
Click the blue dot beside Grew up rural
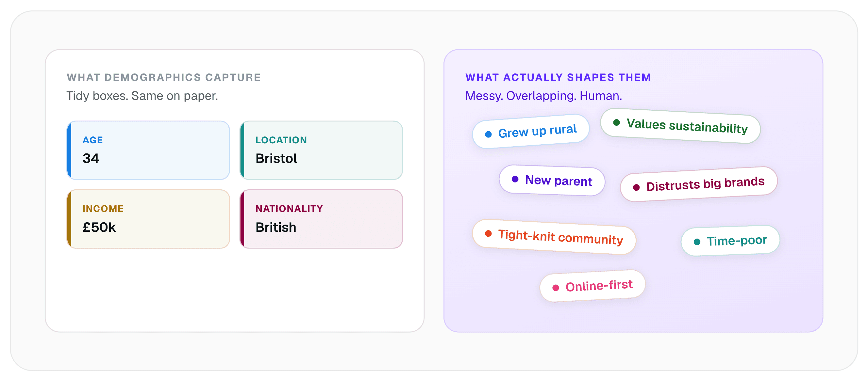[488, 134]
